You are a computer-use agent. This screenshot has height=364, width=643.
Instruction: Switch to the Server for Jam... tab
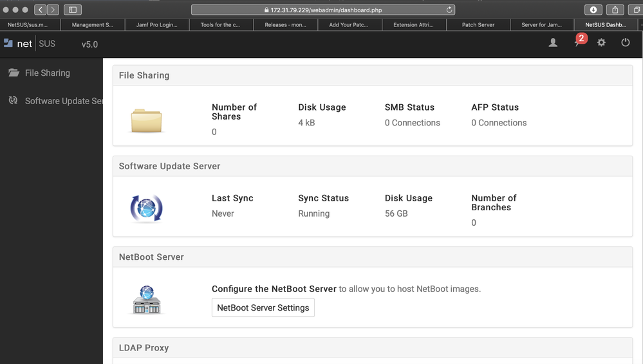[x=542, y=24]
